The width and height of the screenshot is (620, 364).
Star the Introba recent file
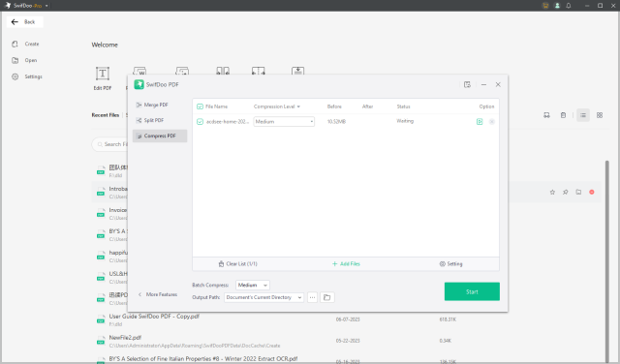click(552, 192)
